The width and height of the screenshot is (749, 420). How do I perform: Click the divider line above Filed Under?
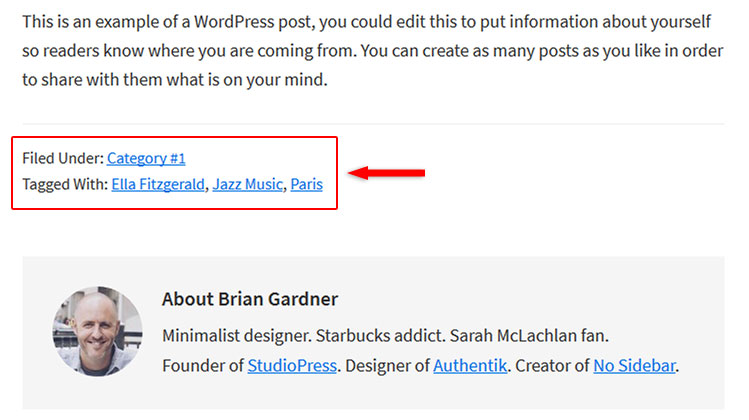click(x=373, y=124)
